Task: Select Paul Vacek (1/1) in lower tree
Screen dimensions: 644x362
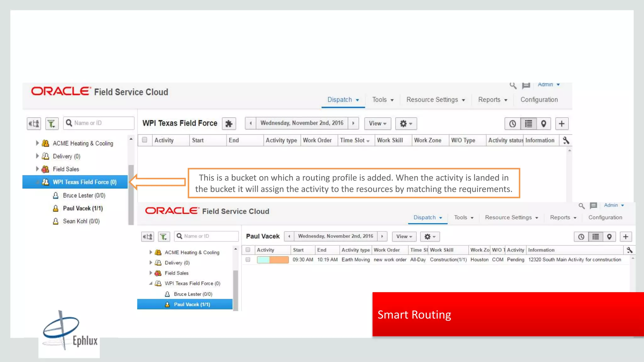Action: point(185,304)
